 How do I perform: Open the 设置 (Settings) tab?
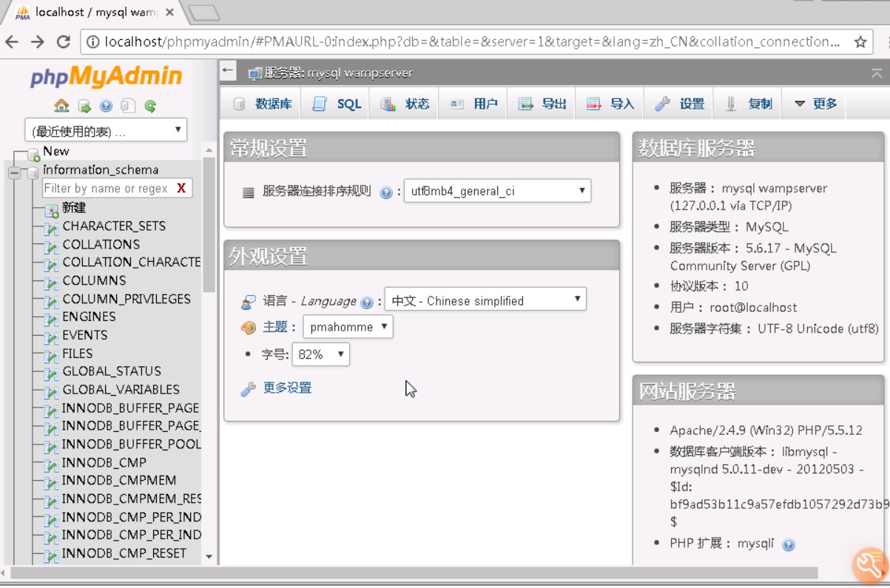click(x=679, y=104)
